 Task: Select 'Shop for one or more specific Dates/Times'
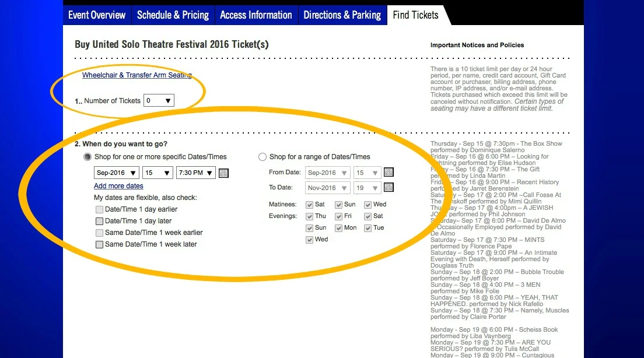point(87,157)
